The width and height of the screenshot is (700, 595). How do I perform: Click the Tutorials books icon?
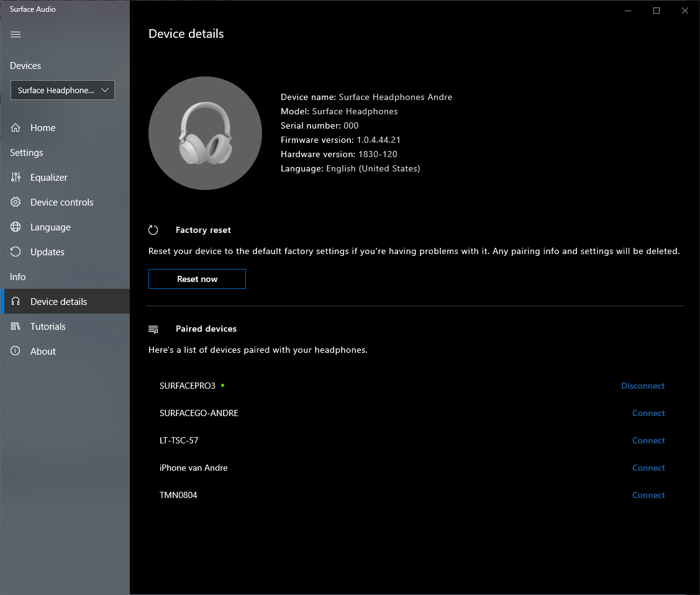(16, 327)
